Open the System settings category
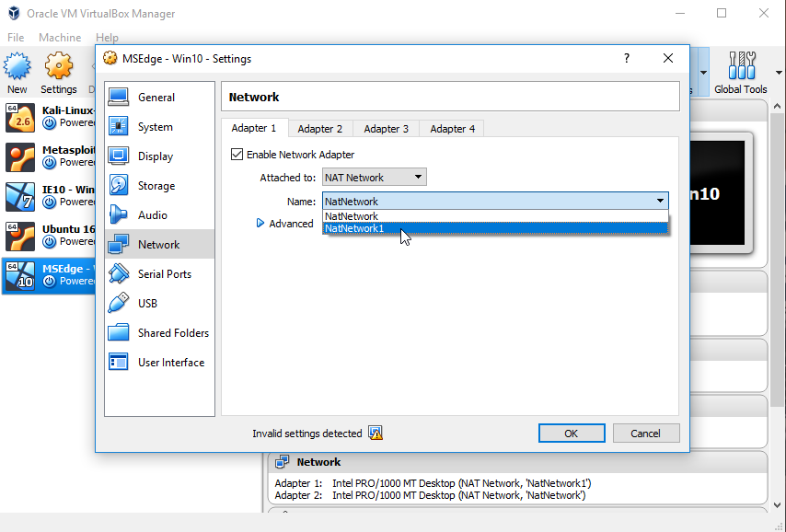The image size is (786, 532). click(x=159, y=127)
